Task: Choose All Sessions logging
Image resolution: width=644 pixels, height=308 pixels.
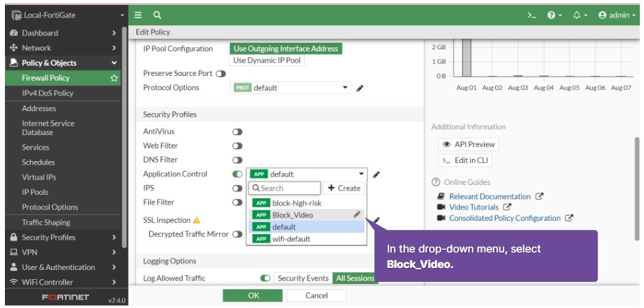Action: click(355, 278)
